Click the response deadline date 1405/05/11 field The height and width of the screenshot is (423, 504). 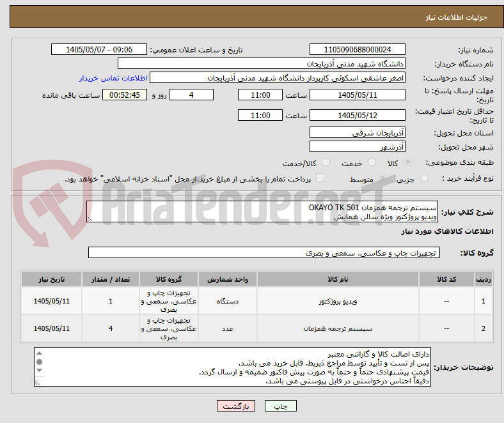point(358,95)
